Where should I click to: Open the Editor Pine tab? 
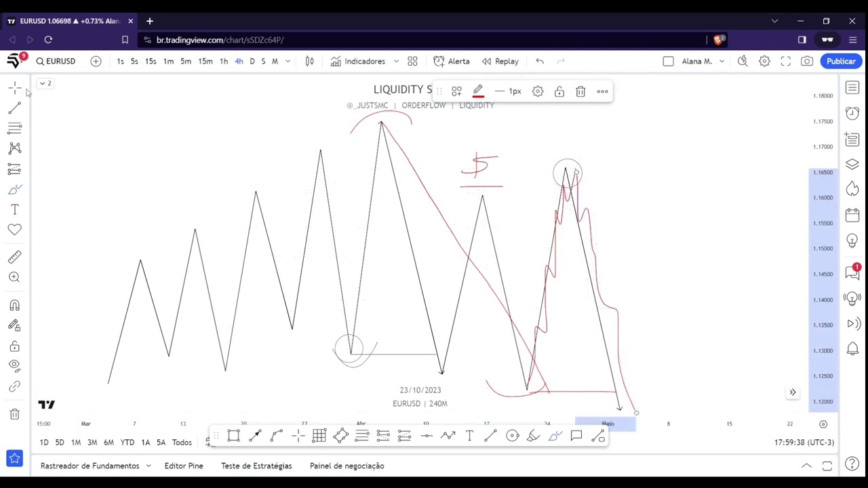click(184, 466)
